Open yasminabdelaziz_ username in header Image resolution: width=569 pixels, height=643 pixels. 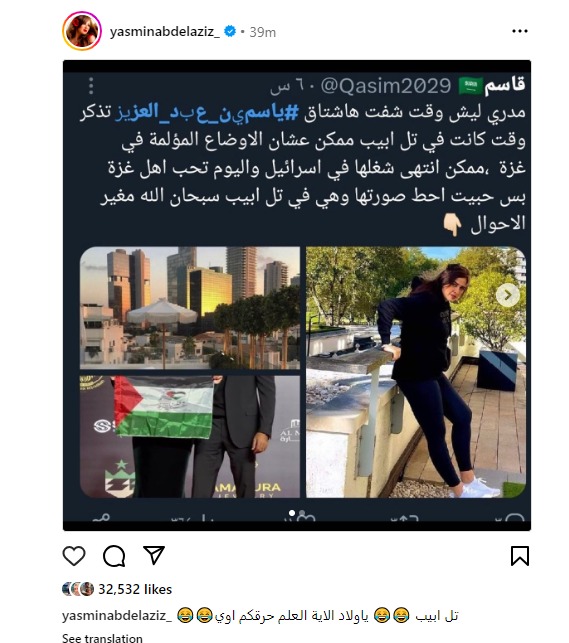click(x=165, y=32)
